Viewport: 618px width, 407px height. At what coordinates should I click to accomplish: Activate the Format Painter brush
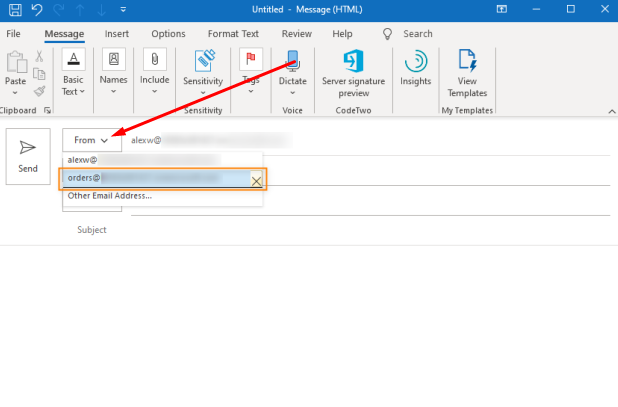click(x=39, y=91)
